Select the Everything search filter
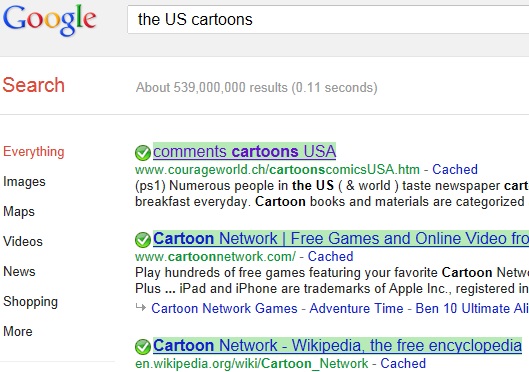This screenshot has height=372, width=529. click(x=34, y=152)
